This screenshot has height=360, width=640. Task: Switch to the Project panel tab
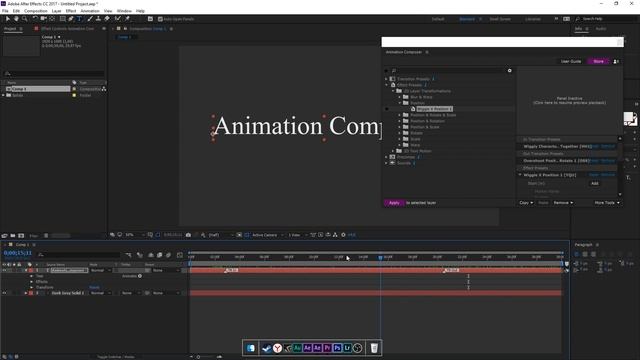click(10, 29)
